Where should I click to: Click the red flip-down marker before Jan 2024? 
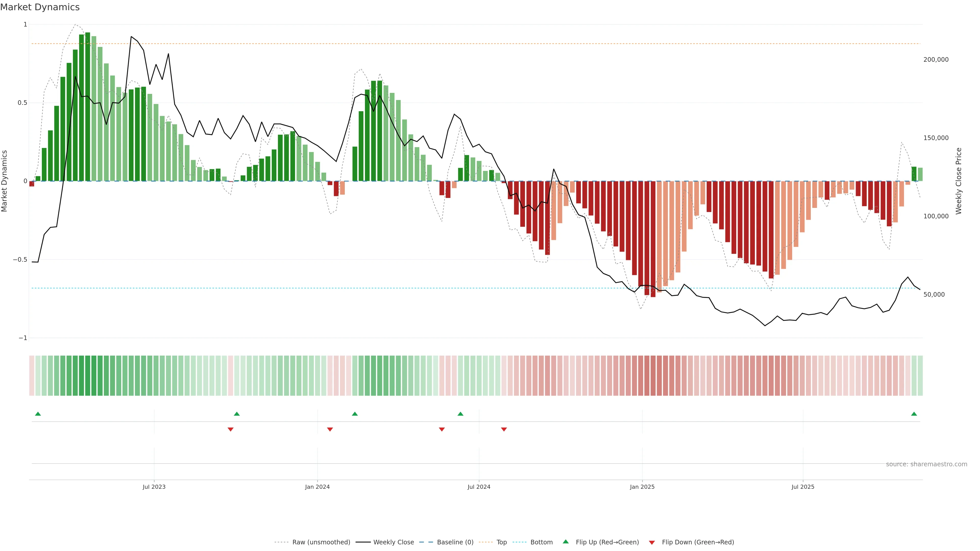click(x=230, y=429)
